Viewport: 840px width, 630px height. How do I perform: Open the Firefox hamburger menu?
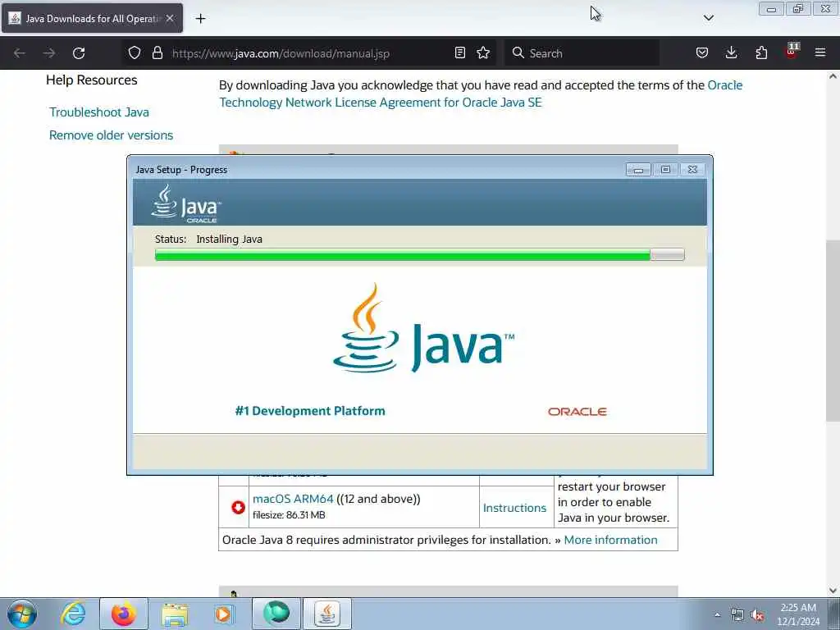[820, 53]
